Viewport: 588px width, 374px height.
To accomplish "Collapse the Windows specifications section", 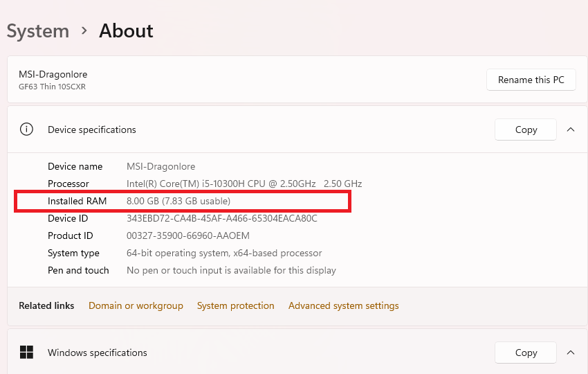I will click(x=571, y=353).
